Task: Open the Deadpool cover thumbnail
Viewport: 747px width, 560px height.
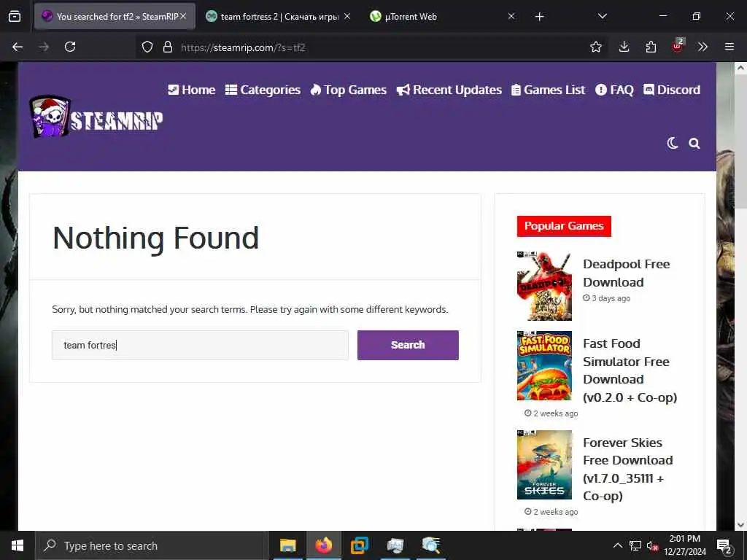Action: [x=544, y=286]
